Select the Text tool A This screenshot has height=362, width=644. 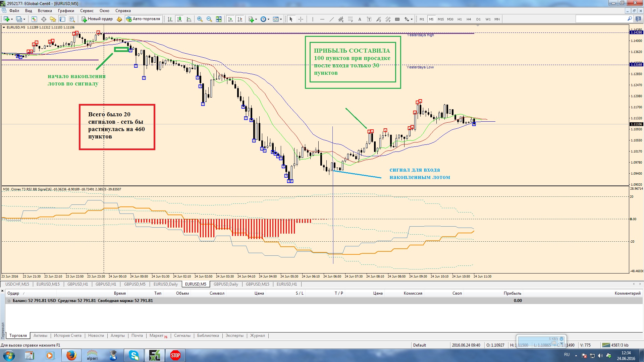pyautogui.click(x=360, y=19)
